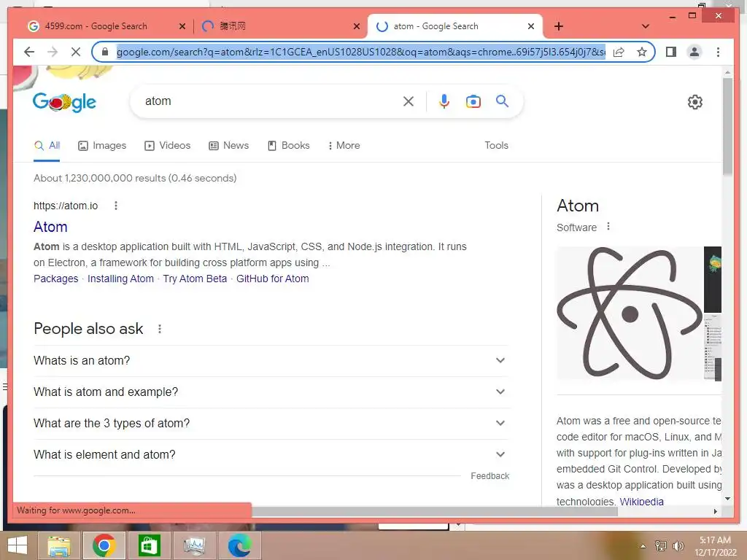Image resolution: width=747 pixels, height=560 pixels.
Task: Click the horizontal scroll-right arrow
Action: point(715,511)
